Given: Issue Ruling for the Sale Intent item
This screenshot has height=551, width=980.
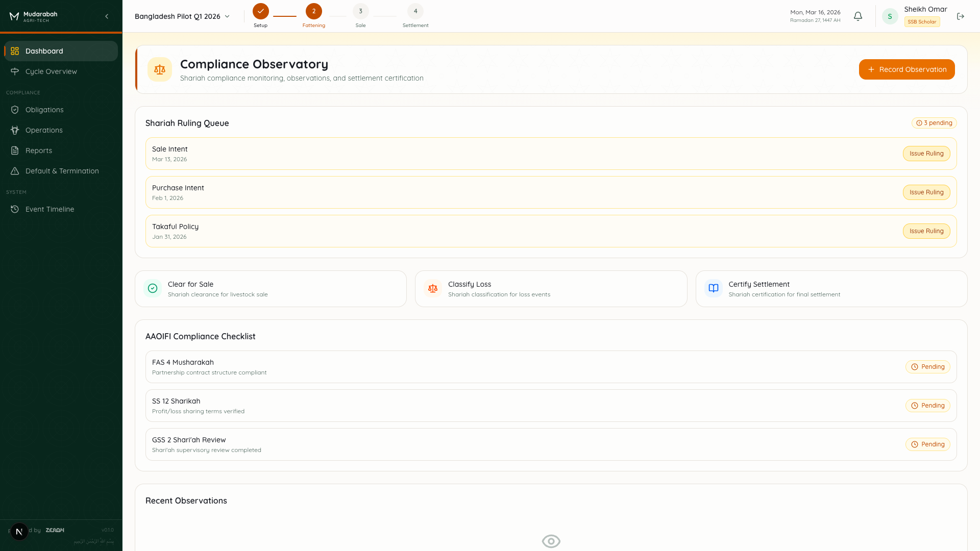Looking at the screenshot, I should point(926,153).
